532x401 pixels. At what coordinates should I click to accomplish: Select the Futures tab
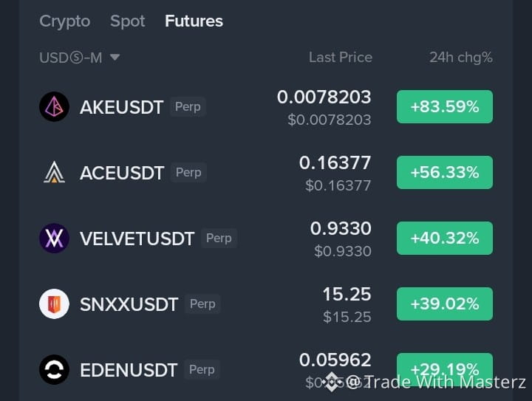[194, 21]
